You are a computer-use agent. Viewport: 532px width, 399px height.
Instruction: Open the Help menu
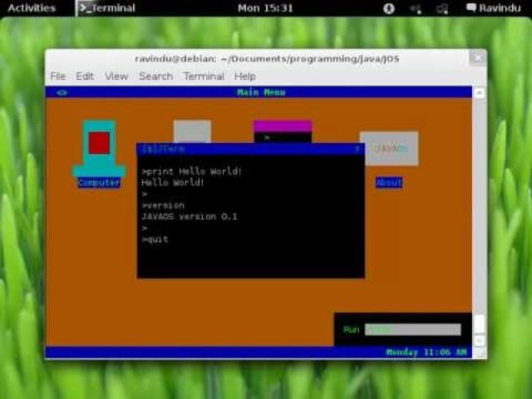click(x=244, y=76)
